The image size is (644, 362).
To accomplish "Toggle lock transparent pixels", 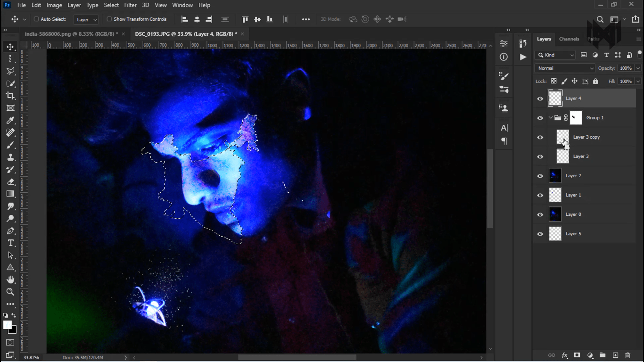I will pyautogui.click(x=554, y=81).
